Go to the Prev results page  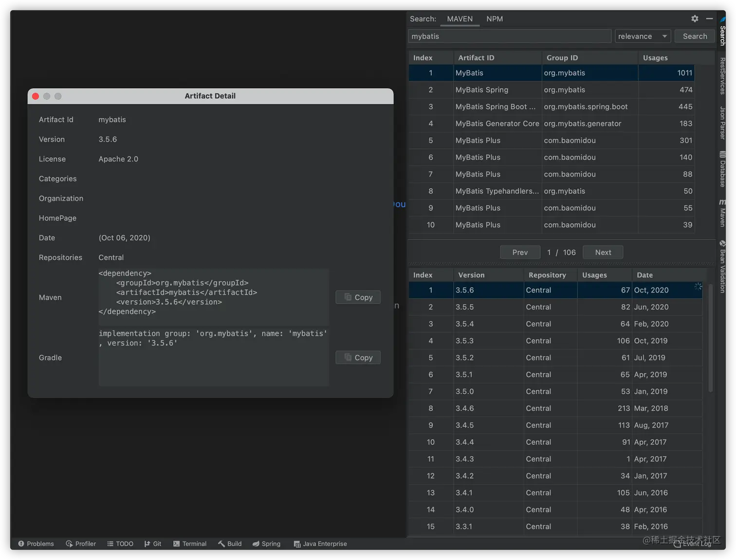[x=520, y=253]
